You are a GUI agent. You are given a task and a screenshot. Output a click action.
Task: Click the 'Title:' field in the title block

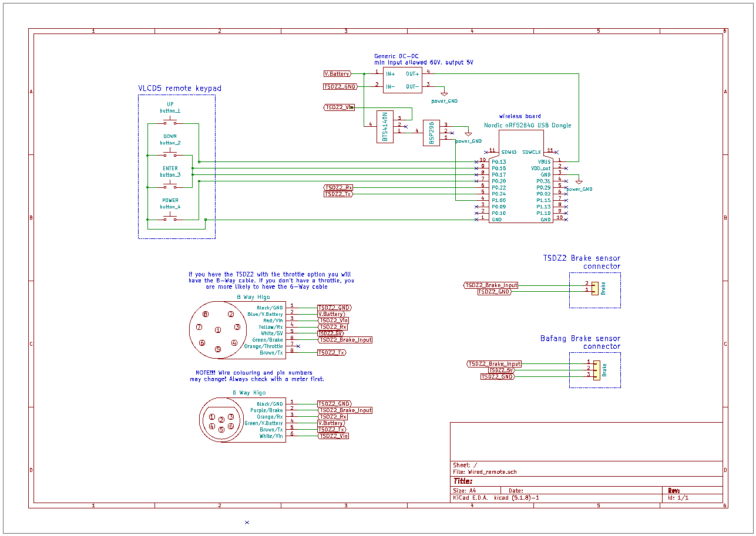[x=463, y=481]
